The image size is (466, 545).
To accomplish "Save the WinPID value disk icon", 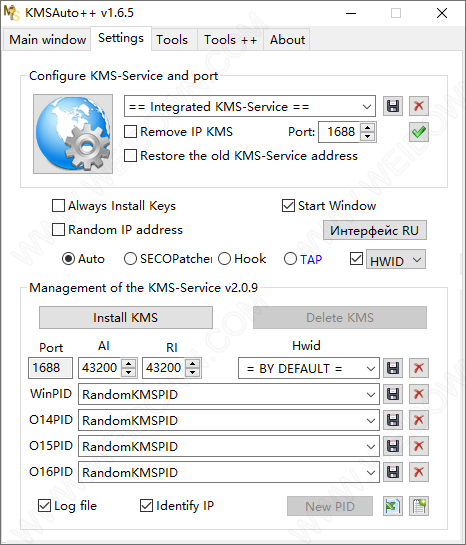I will pos(393,394).
